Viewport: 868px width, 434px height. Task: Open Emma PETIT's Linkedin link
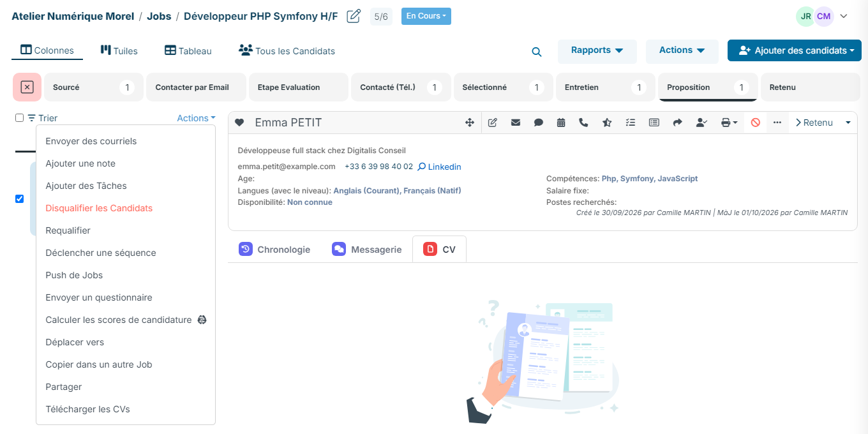(439, 167)
